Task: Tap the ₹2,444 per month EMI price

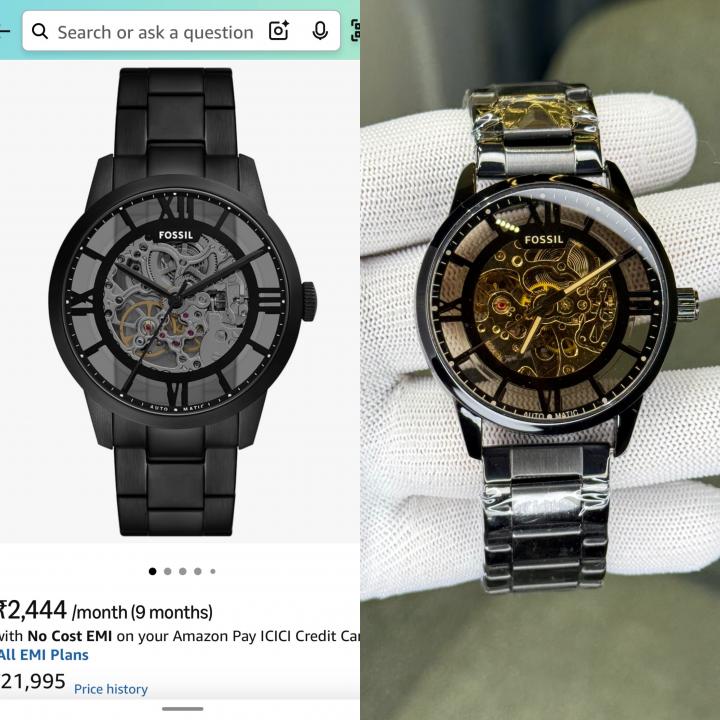Action: pos(106,611)
